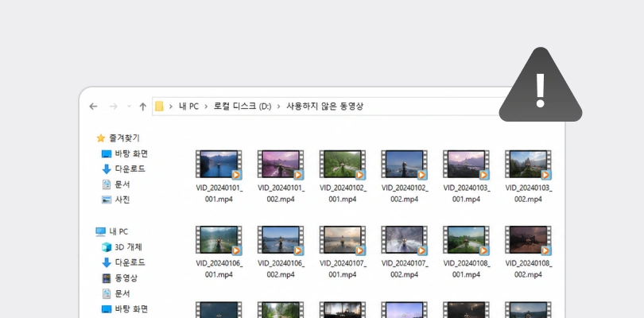Screen dimensions: 644x318
Task: Open 즐겨찾기 in the sidebar
Action: [124, 138]
